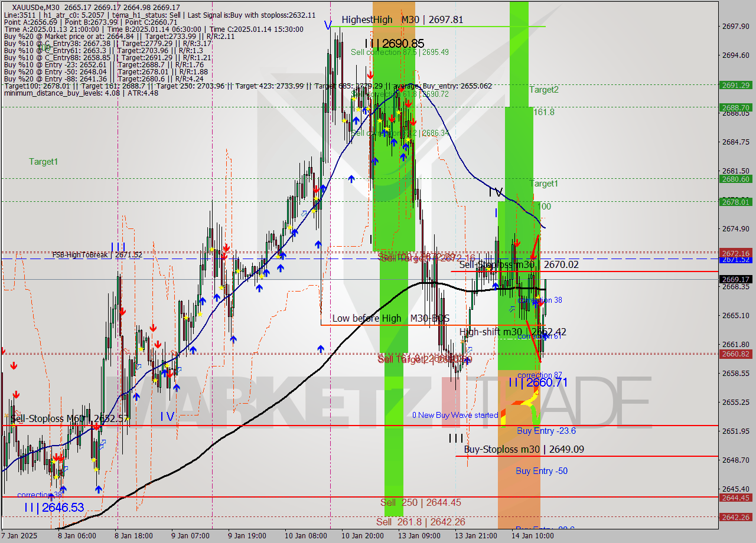Click the 2697.90 price axis value

click(736, 26)
